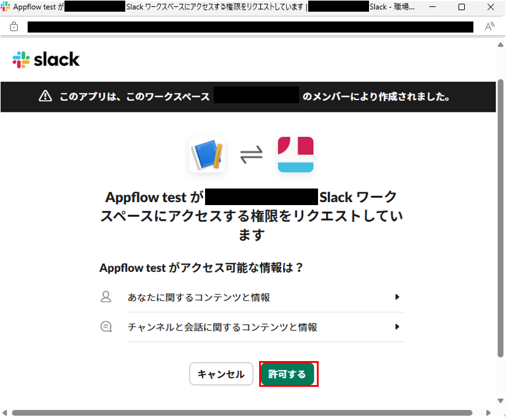Click the scroll up arrow
This screenshot has height=420, width=509.
(x=500, y=45)
